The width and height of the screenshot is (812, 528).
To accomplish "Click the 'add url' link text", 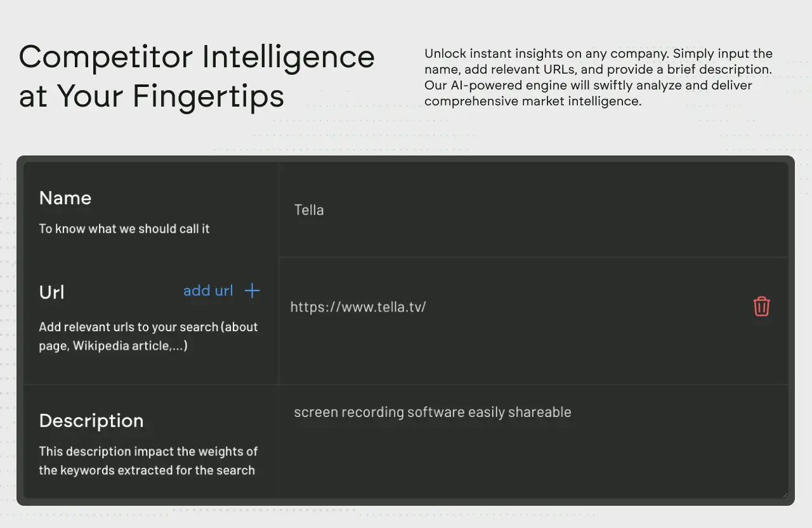I will point(208,291).
